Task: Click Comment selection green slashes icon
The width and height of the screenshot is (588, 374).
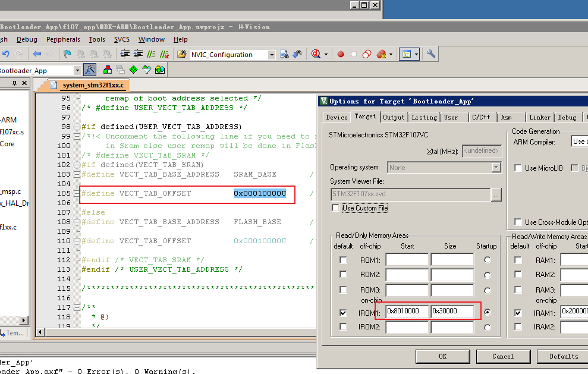Action: click(x=151, y=54)
